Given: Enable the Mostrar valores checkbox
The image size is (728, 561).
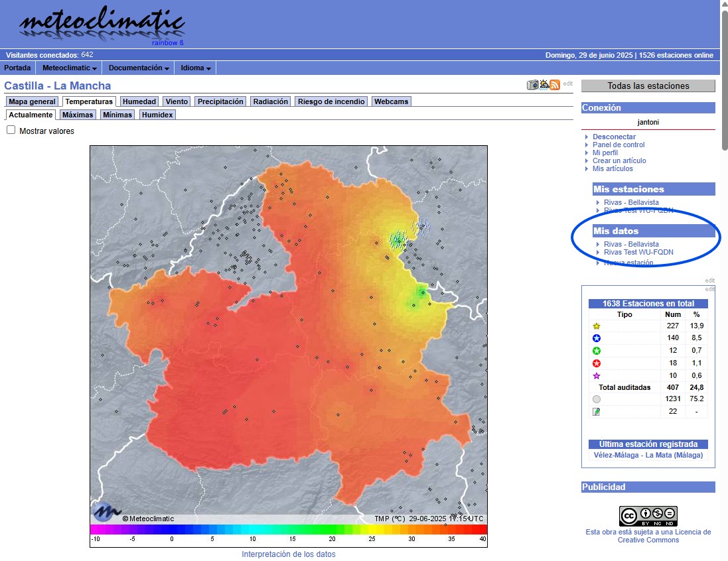Looking at the screenshot, I should pos(11,131).
